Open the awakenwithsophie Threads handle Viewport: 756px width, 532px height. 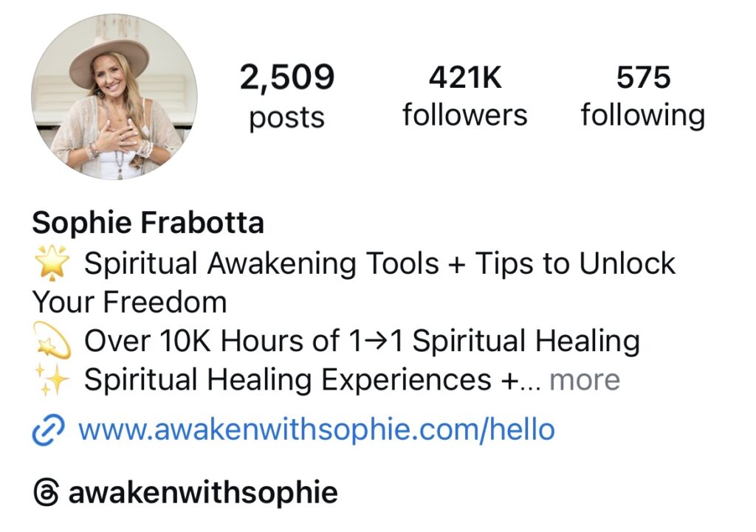(203, 493)
